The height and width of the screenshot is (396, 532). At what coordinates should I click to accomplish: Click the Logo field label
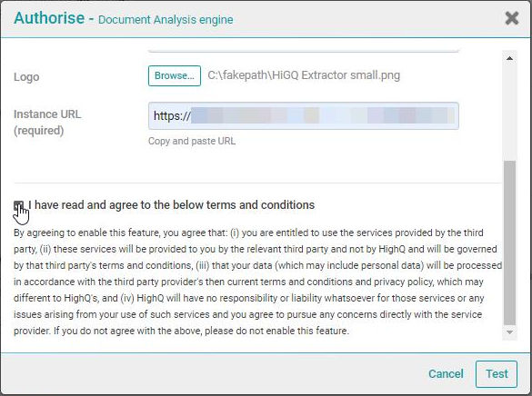[26, 77]
